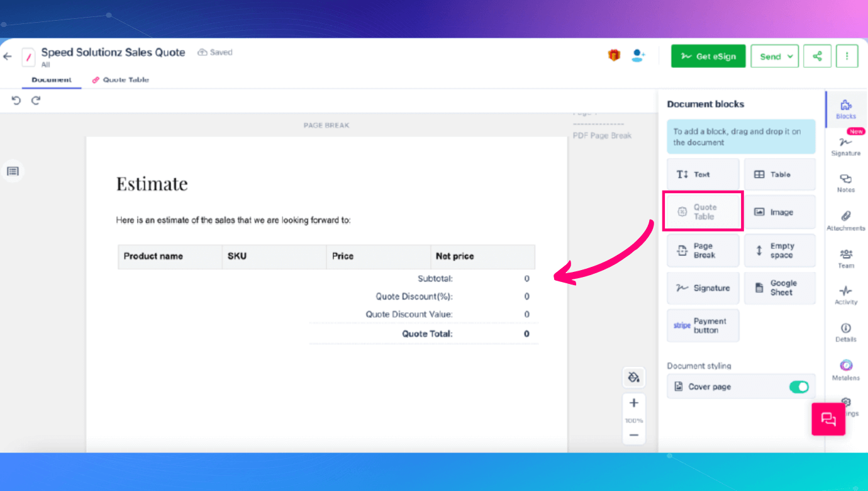Redo the last change
This screenshot has width=868, height=491.
[36, 101]
